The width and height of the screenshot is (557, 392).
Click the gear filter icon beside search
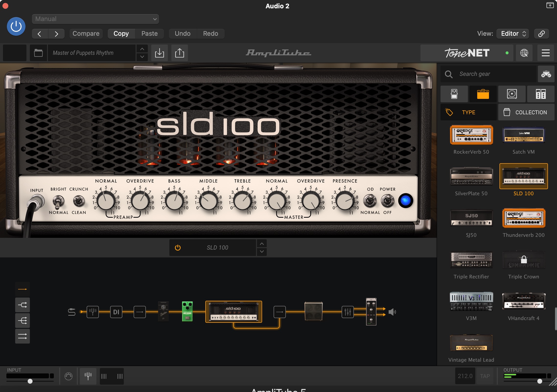pos(546,74)
